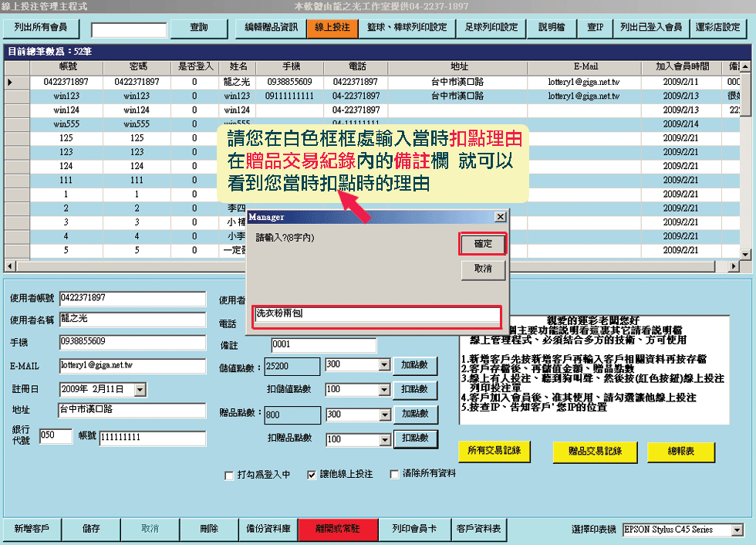Click the 使用者名稱 field with 龍之光
Image resolution: width=756 pixels, height=545 pixels.
(132, 320)
